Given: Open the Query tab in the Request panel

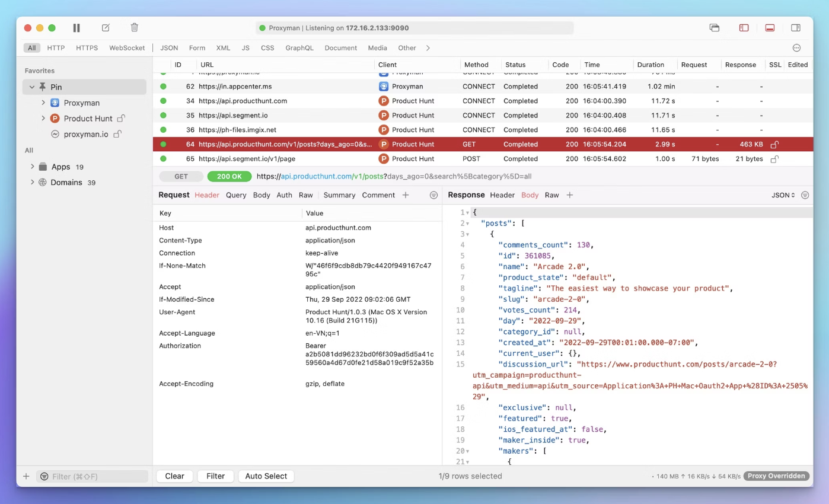Looking at the screenshot, I should 236,194.
